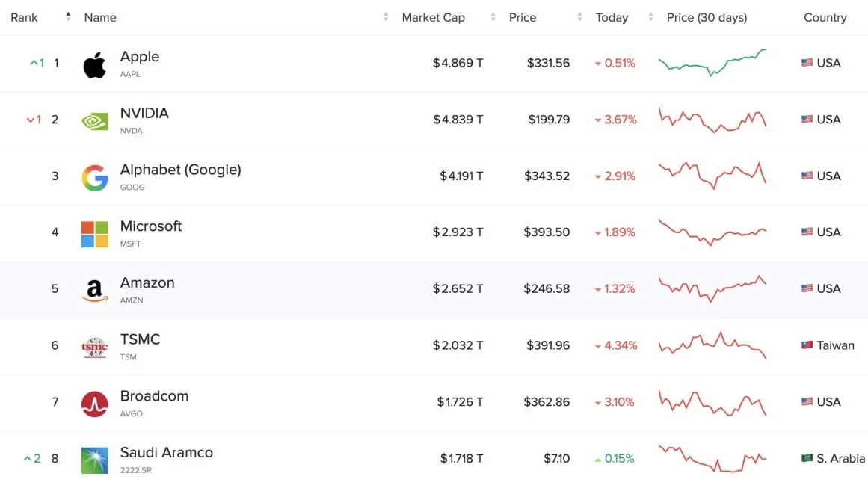The width and height of the screenshot is (868, 488).
Task: Sort by Price using its sort arrows
Action: (579, 17)
